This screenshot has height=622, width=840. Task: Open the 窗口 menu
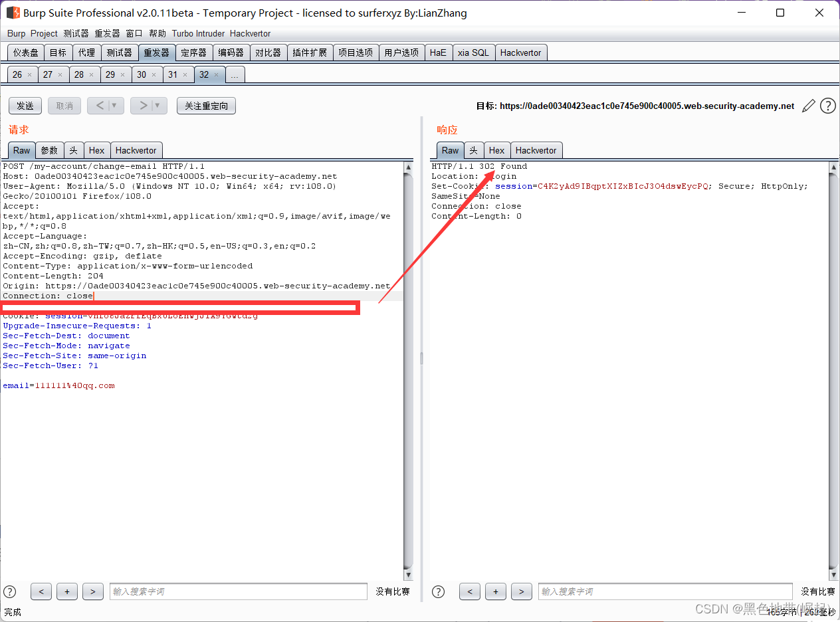[x=134, y=33]
